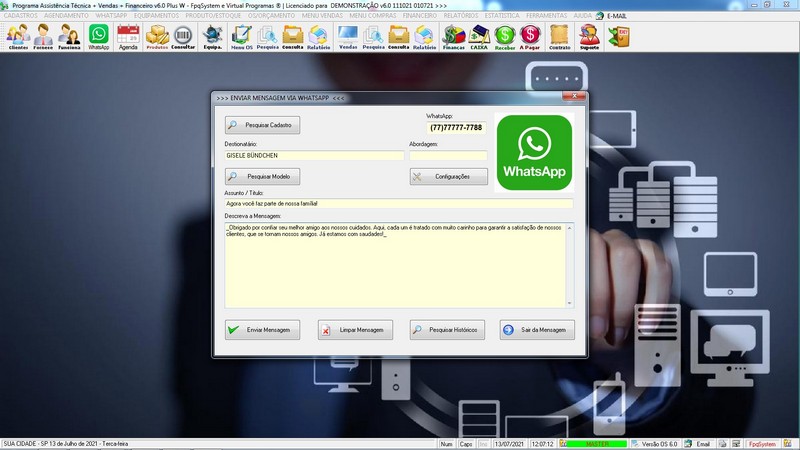Viewport: 800px width, 450px height.
Task: Click message area scrollbar down arrow
Action: (569, 303)
